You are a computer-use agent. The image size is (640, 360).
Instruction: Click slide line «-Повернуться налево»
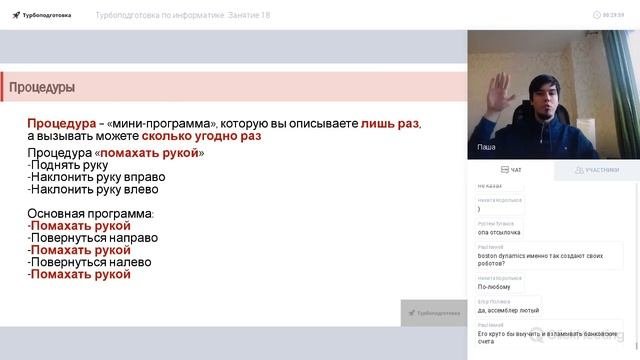(89, 262)
